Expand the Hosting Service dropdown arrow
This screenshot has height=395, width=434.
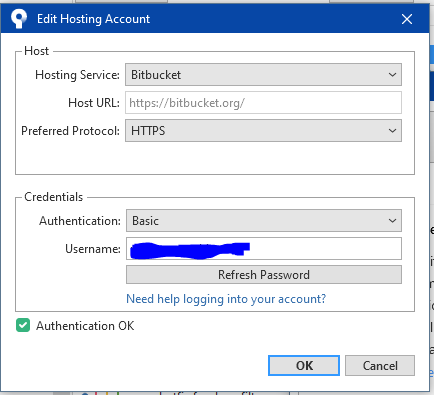click(x=392, y=75)
